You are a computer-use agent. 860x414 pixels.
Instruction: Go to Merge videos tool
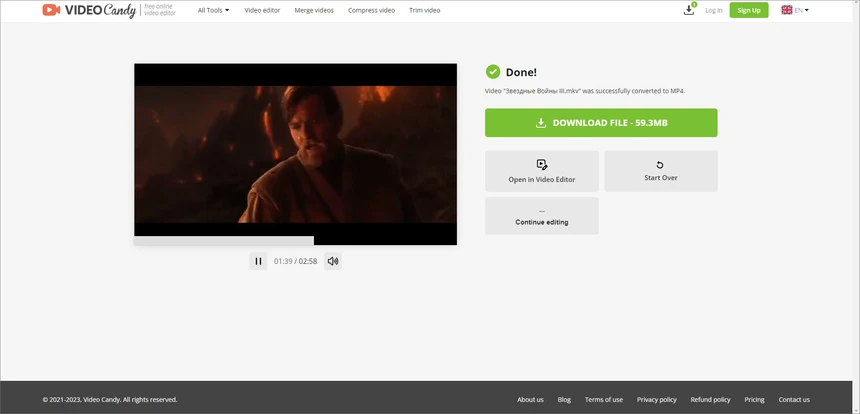(314, 10)
